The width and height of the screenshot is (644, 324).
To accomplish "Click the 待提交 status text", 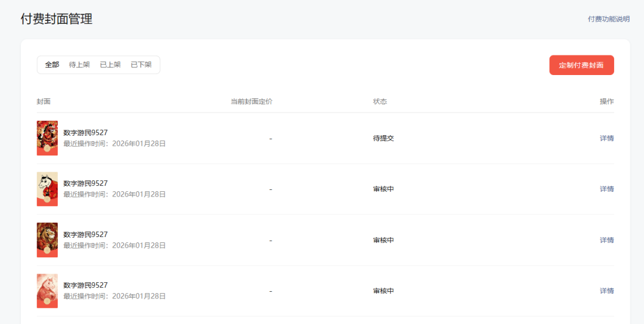I will (383, 138).
